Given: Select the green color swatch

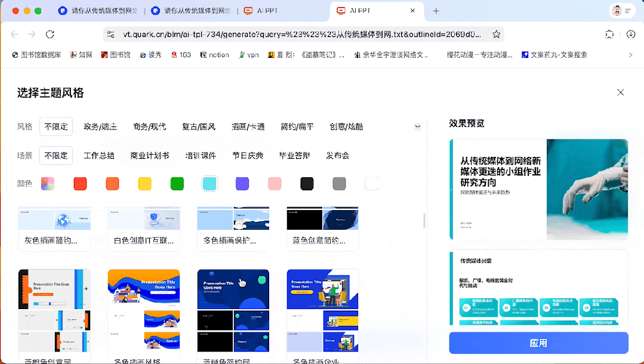Looking at the screenshot, I should pos(177,183).
